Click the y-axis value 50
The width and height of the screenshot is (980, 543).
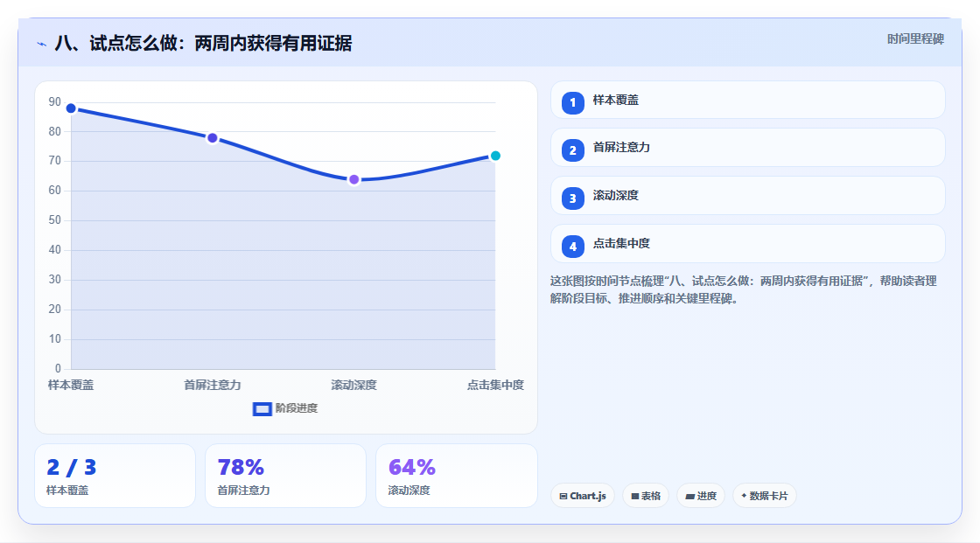(55, 220)
